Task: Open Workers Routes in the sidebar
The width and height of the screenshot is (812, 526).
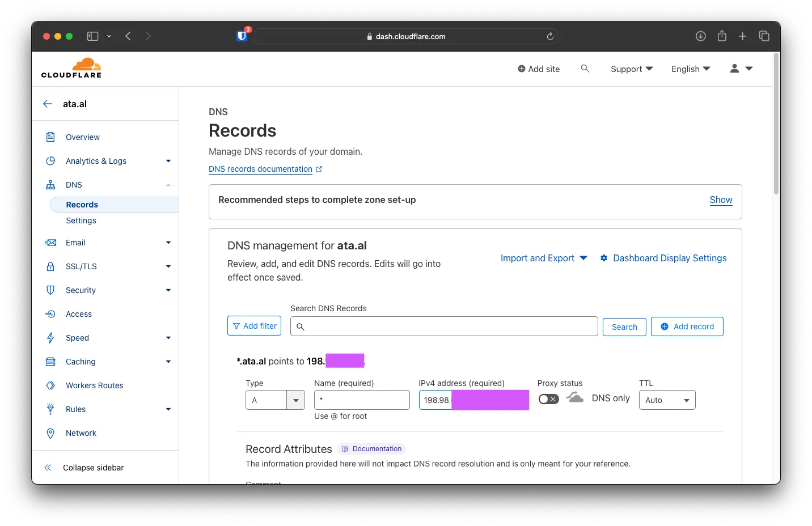Action: tap(95, 385)
